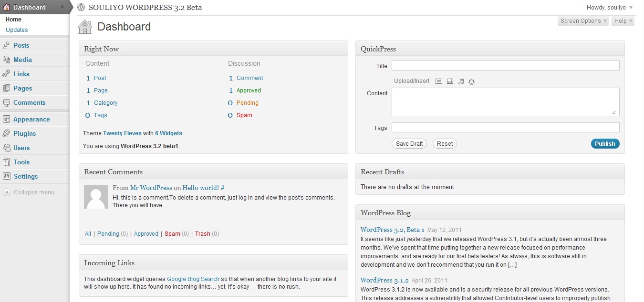Click the Add Audio music note icon
This screenshot has height=302, width=644.
click(x=461, y=81)
